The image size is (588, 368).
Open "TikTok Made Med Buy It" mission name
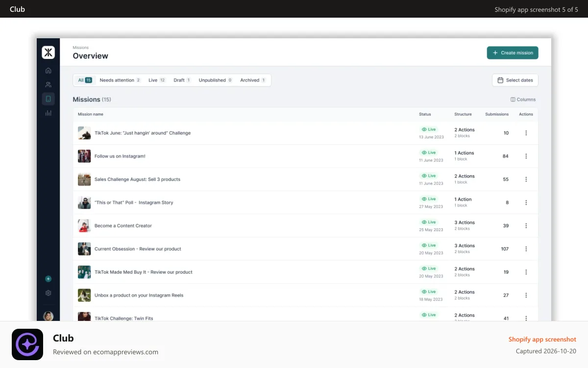tap(144, 272)
